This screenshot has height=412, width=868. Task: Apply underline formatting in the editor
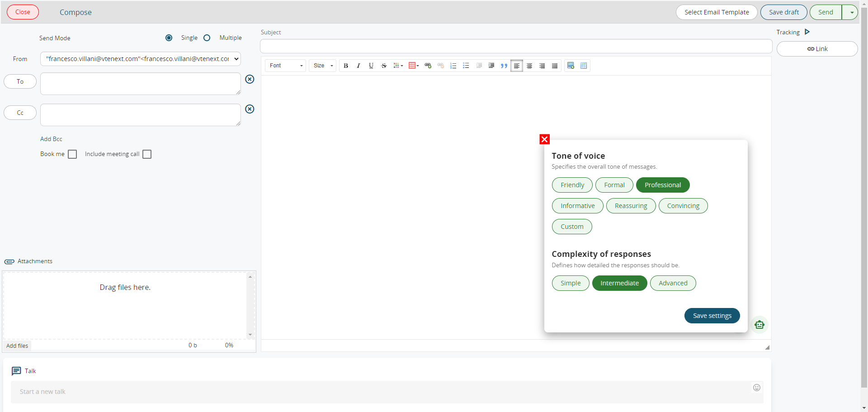[371, 66]
